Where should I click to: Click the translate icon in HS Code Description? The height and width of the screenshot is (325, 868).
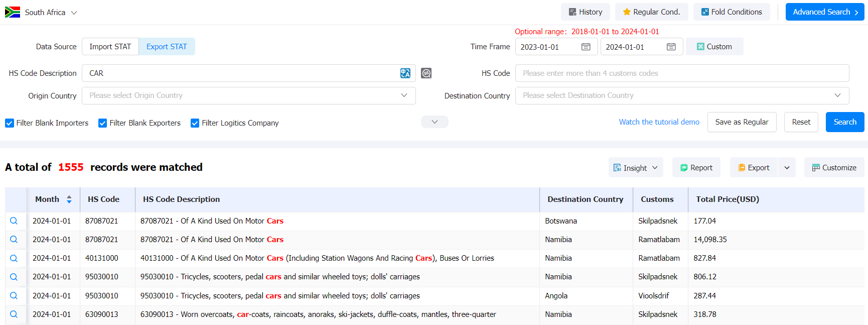405,73
